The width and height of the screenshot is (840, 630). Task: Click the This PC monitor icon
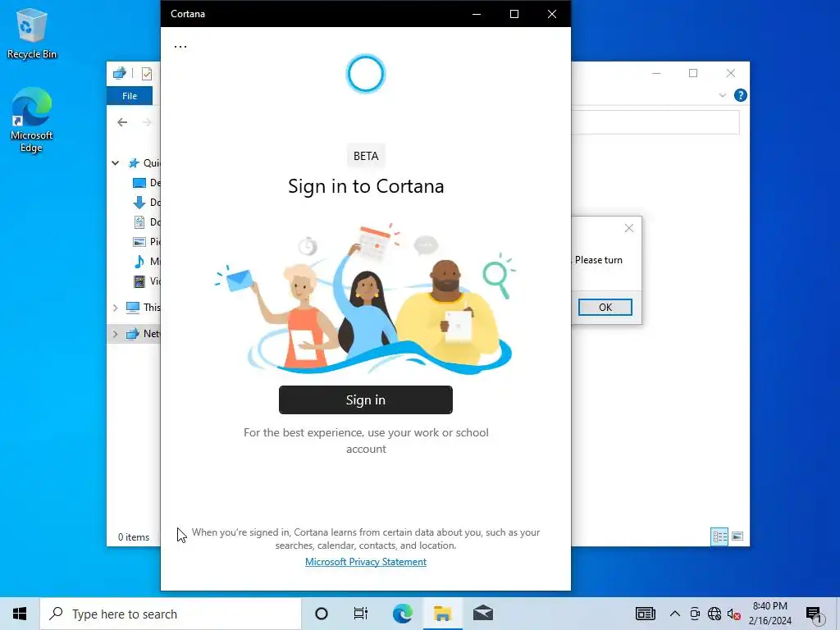pyautogui.click(x=132, y=308)
